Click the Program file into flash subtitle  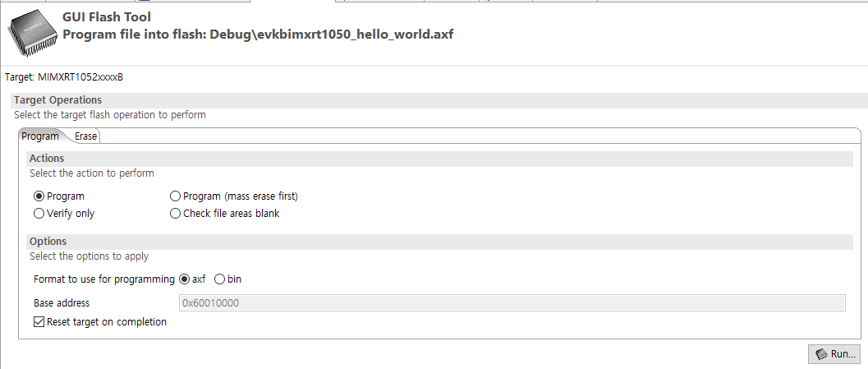click(258, 35)
